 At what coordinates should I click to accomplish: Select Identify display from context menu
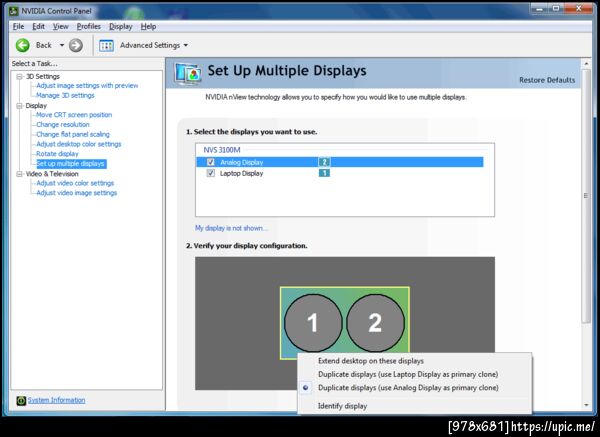pyautogui.click(x=342, y=406)
